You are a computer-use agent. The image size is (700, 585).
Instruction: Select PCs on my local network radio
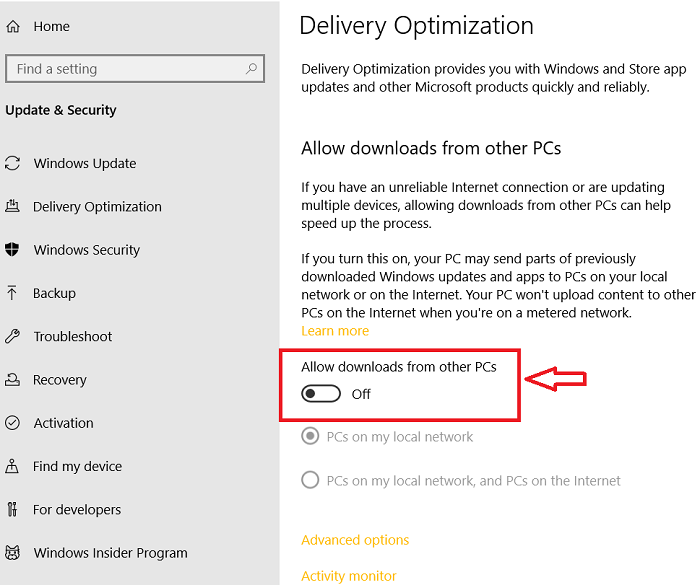[x=310, y=436]
